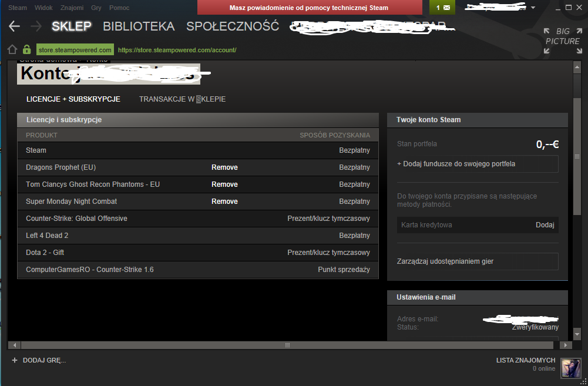Switch to Transakcje w sklepie tab
The image size is (588, 386).
click(182, 99)
